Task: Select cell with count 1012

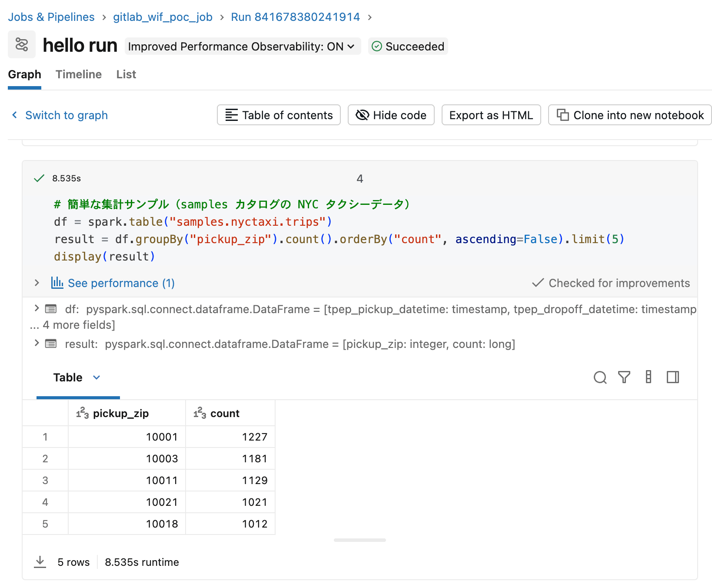Action: point(230,524)
